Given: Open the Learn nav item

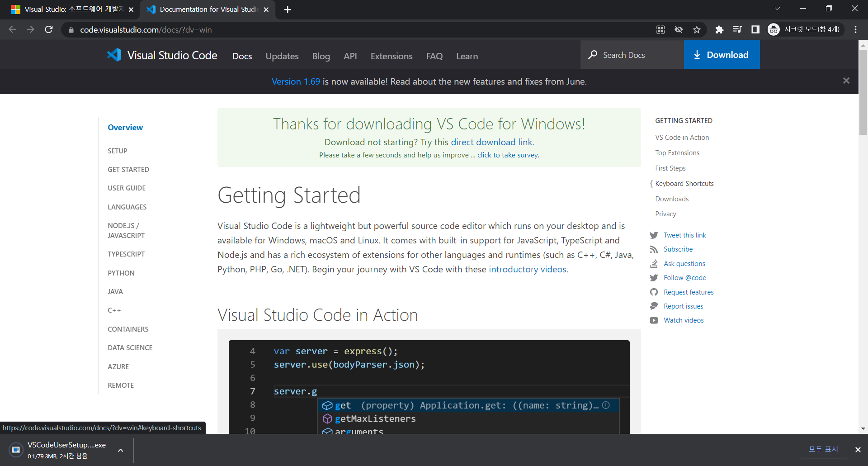Looking at the screenshot, I should 467,56.
